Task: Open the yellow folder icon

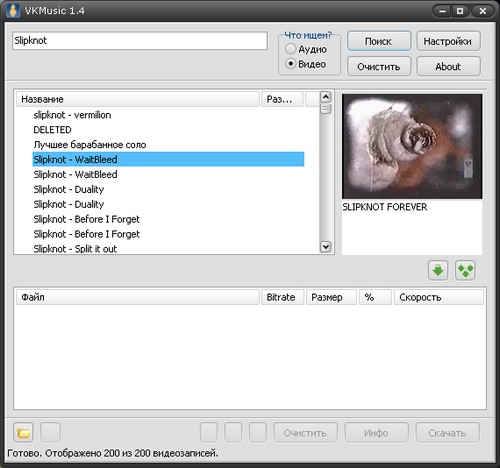Action: (23, 433)
